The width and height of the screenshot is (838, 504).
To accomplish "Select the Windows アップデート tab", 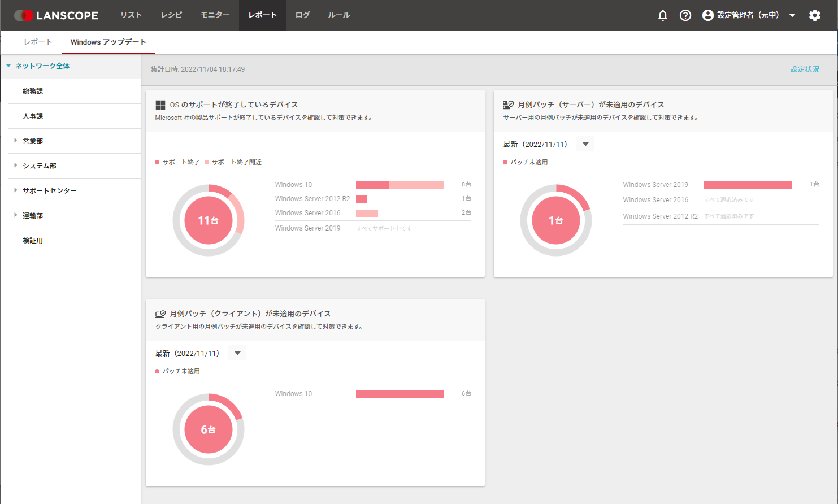I will click(108, 42).
